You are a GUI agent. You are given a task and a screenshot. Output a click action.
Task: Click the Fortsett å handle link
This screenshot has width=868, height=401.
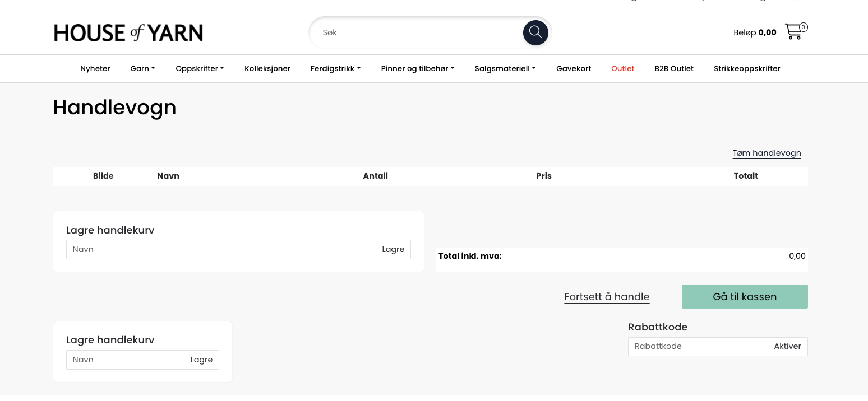pyautogui.click(x=607, y=297)
